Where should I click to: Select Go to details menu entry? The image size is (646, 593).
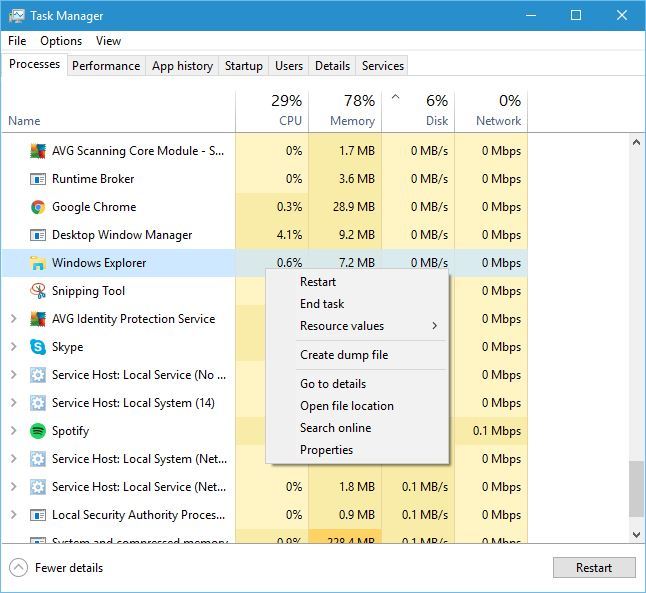point(357,384)
